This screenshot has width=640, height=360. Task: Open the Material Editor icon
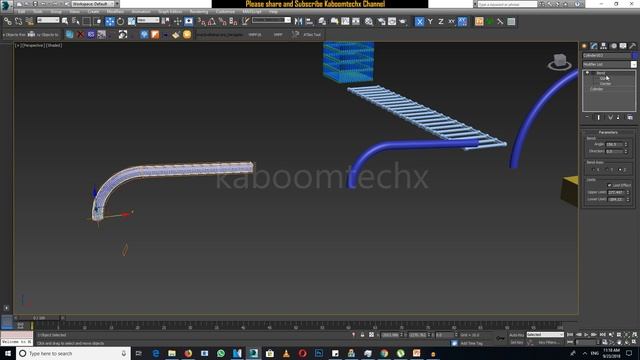coord(369,21)
